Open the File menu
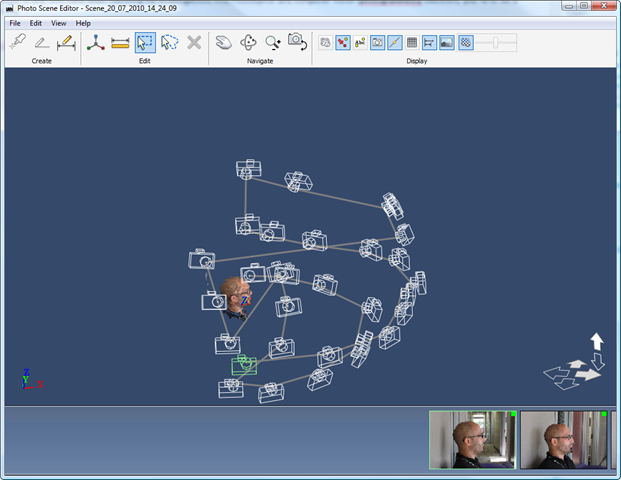This screenshot has height=480, width=621. (15, 22)
